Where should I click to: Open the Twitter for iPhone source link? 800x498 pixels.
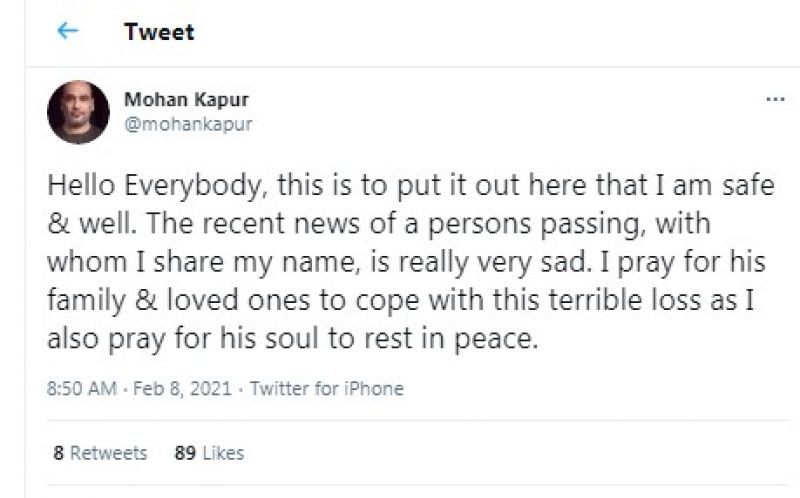click(326, 388)
